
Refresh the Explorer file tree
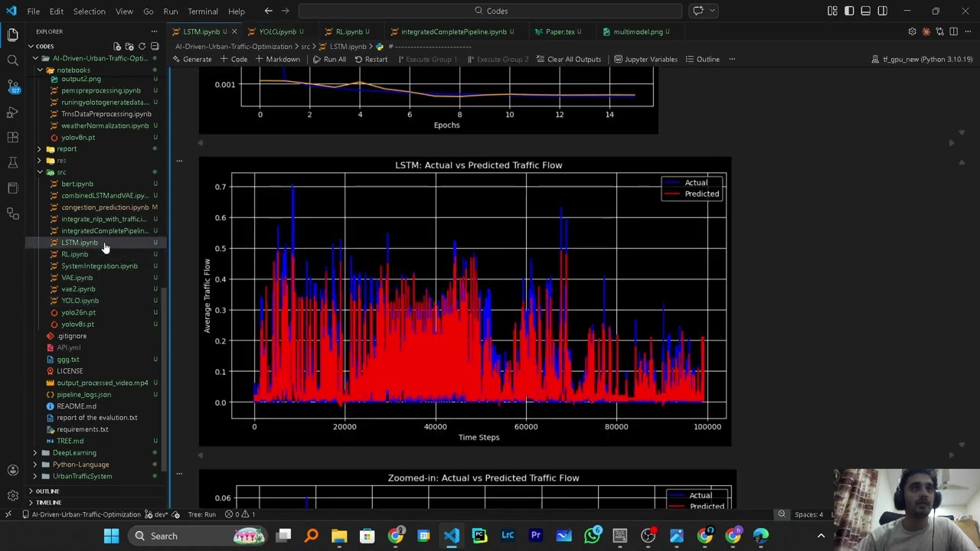tap(142, 47)
